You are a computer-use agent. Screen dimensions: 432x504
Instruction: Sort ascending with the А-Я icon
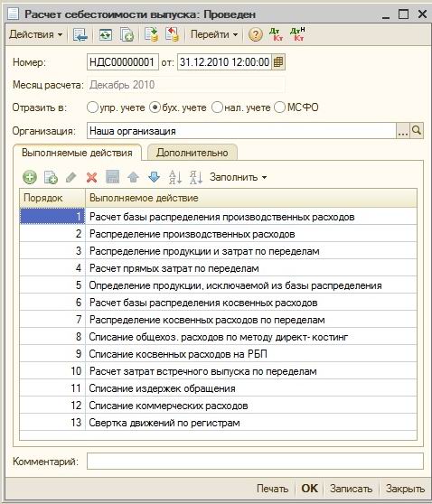175,177
